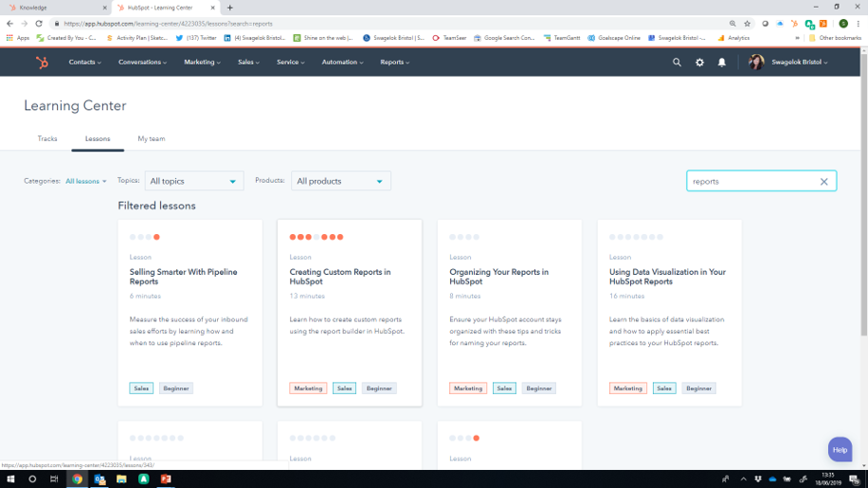Expand the Automation menu
Image resolution: width=868 pixels, height=488 pixels.
click(343, 63)
